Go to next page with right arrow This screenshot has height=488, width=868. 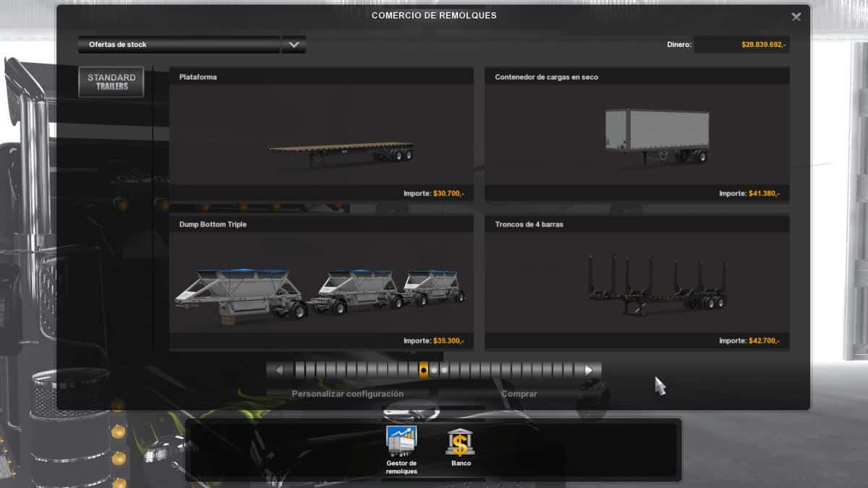[589, 370]
